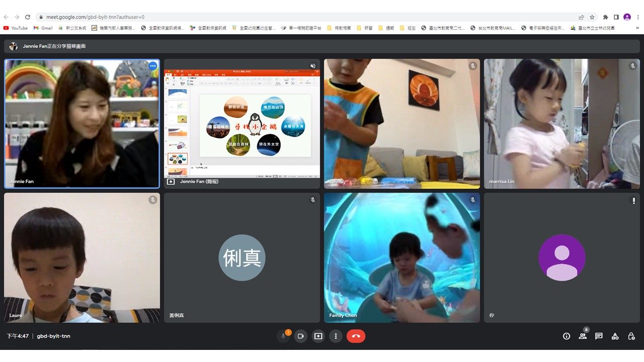Toggle the microphone in the call controls
Image resolution: width=644 pixels, height=362 pixels.
tap(283, 336)
